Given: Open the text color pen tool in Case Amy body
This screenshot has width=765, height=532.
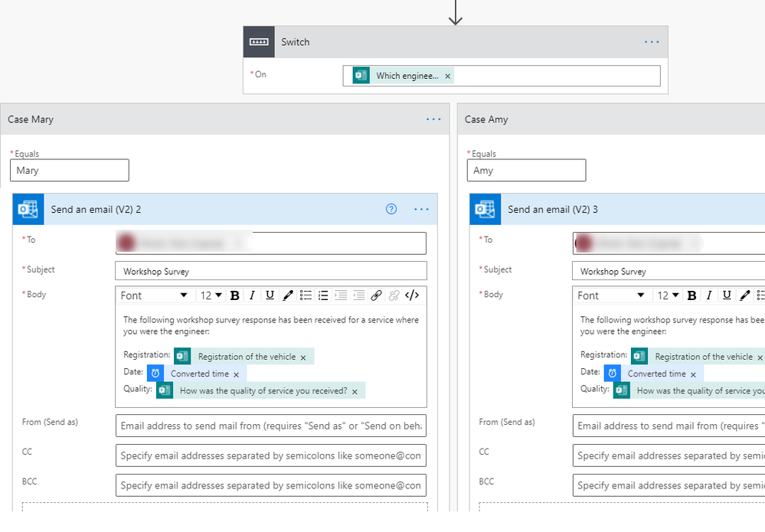Looking at the screenshot, I should tap(745, 295).
